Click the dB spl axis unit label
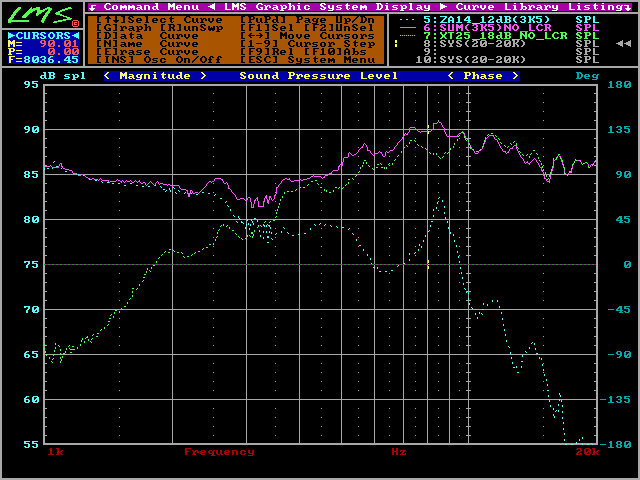The image size is (640, 480). click(63, 76)
